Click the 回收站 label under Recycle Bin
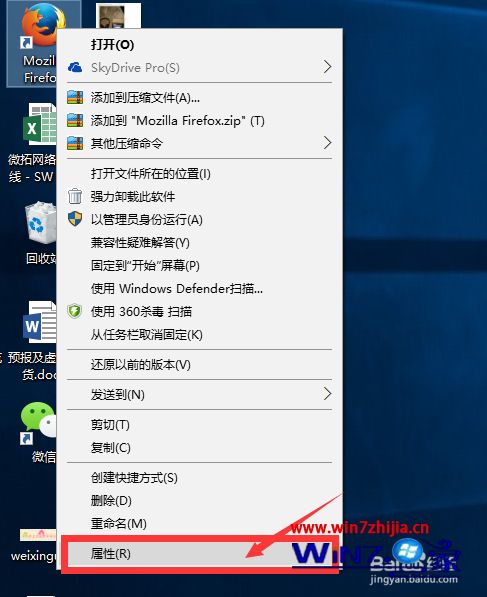Viewport: 487px width, 597px height. (41, 259)
